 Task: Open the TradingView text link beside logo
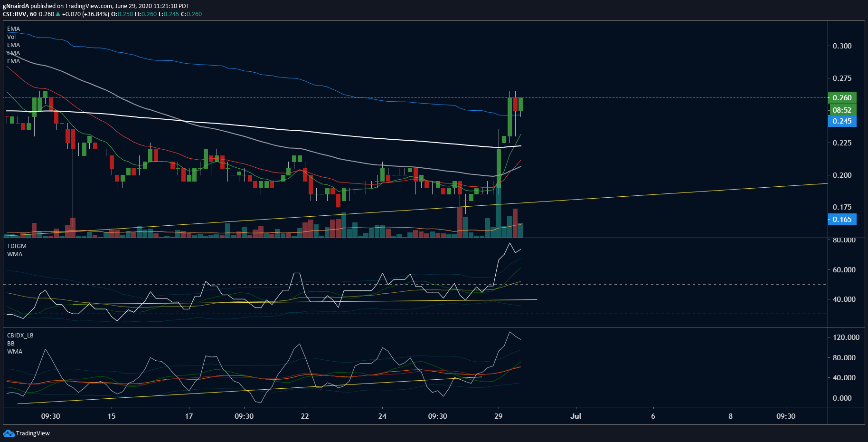click(x=33, y=433)
